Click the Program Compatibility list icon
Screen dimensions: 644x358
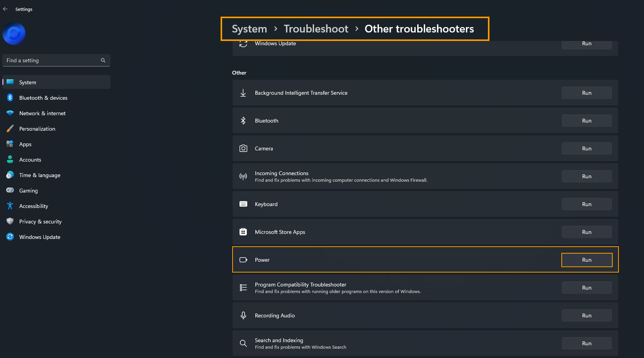click(x=243, y=288)
